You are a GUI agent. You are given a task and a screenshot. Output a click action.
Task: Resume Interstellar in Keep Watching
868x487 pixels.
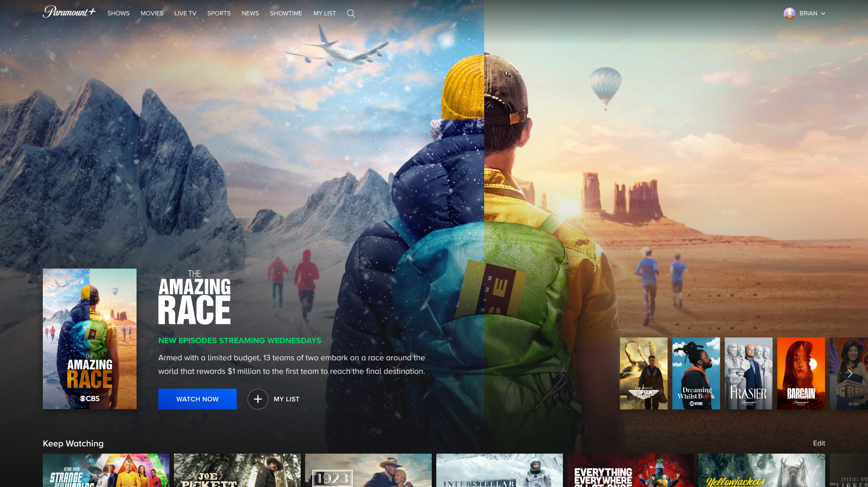tap(499, 470)
